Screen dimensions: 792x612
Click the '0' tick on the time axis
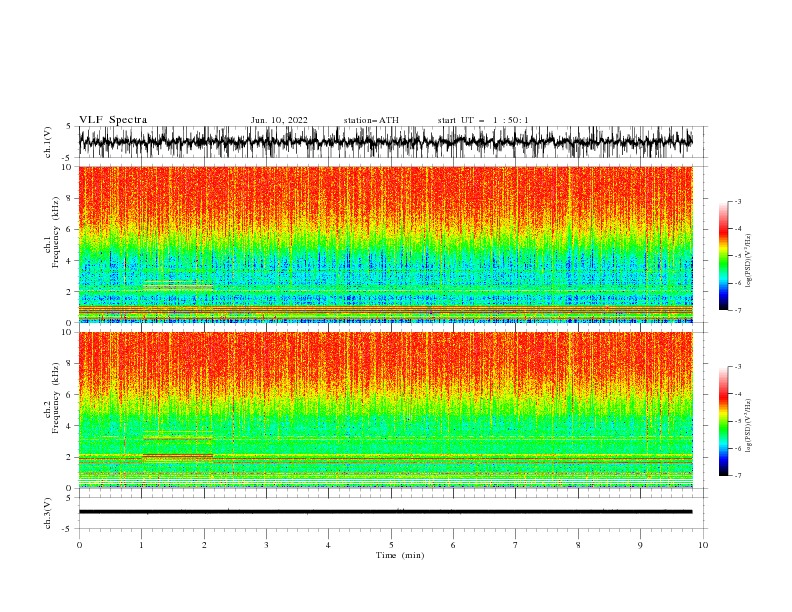coord(79,545)
